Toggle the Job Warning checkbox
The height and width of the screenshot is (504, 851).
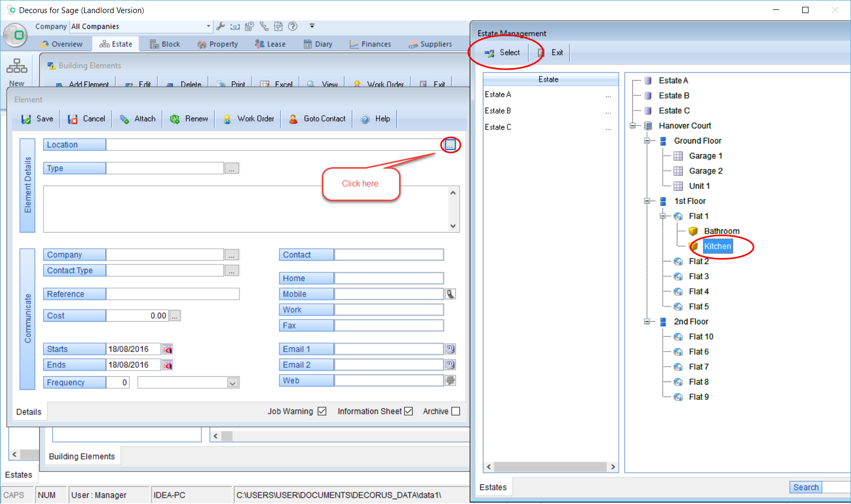tap(322, 411)
